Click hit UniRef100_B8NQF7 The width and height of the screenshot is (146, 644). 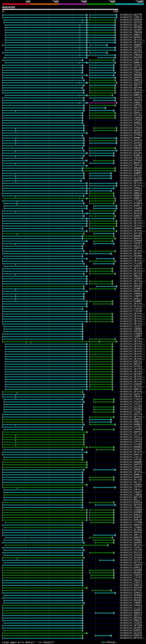coord(131,138)
